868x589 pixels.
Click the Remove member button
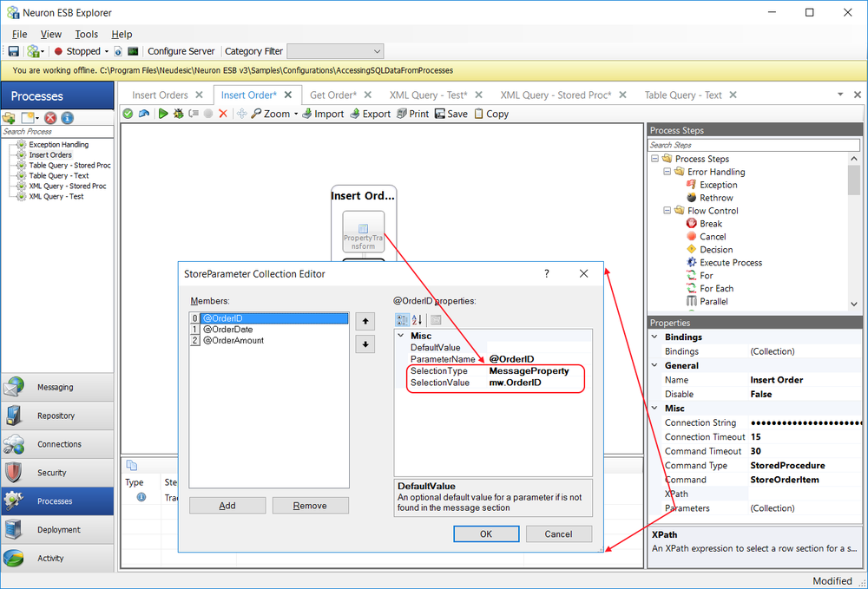coord(310,506)
